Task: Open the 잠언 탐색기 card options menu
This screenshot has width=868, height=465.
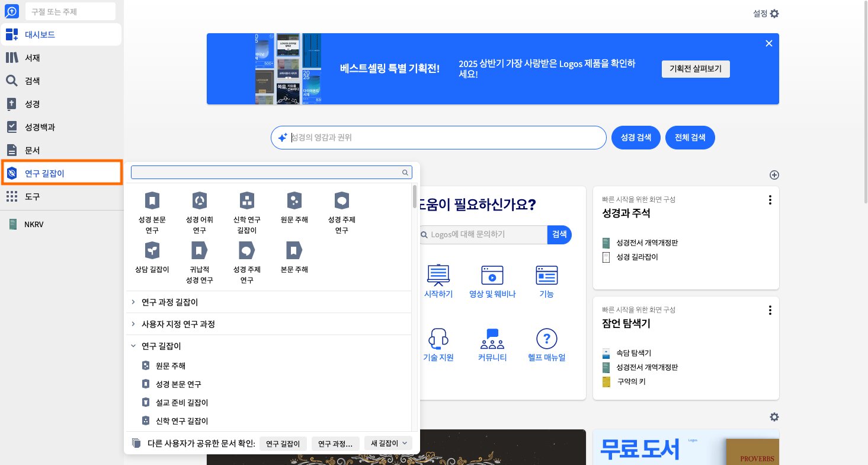Action: pos(770,310)
